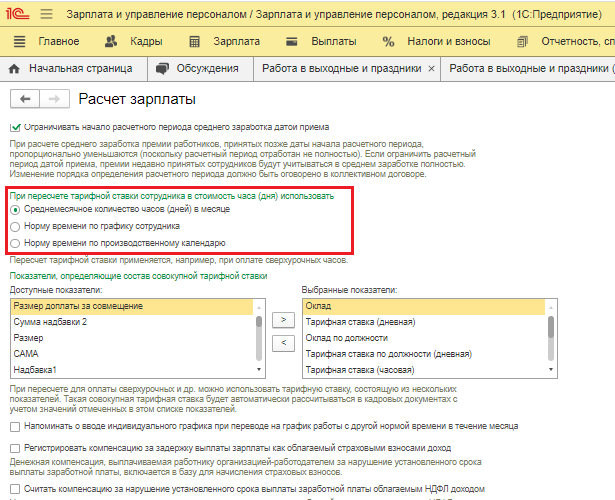Select Среднемесячное количество часов radio option
Viewport: 615px width, 500px height.
click(x=15, y=210)
